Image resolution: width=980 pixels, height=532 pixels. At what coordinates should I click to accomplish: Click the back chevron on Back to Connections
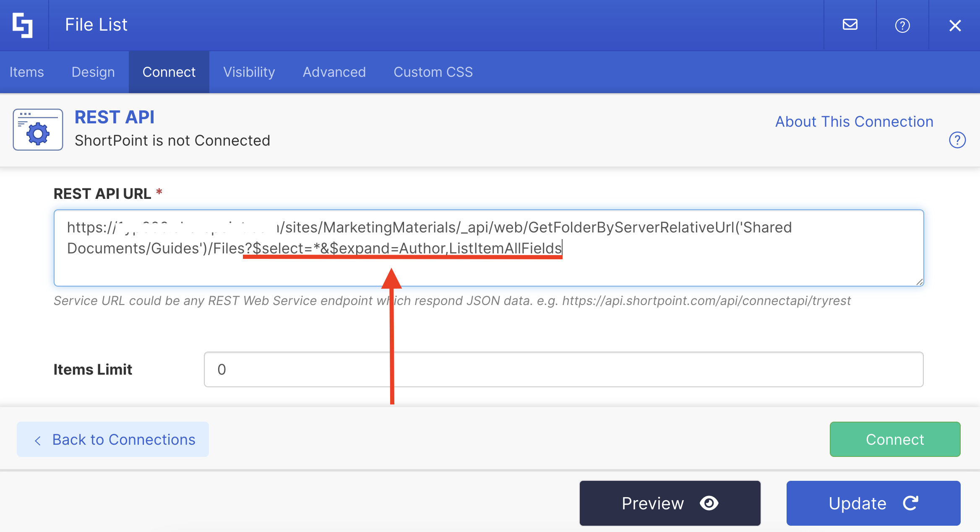(38, 440)
